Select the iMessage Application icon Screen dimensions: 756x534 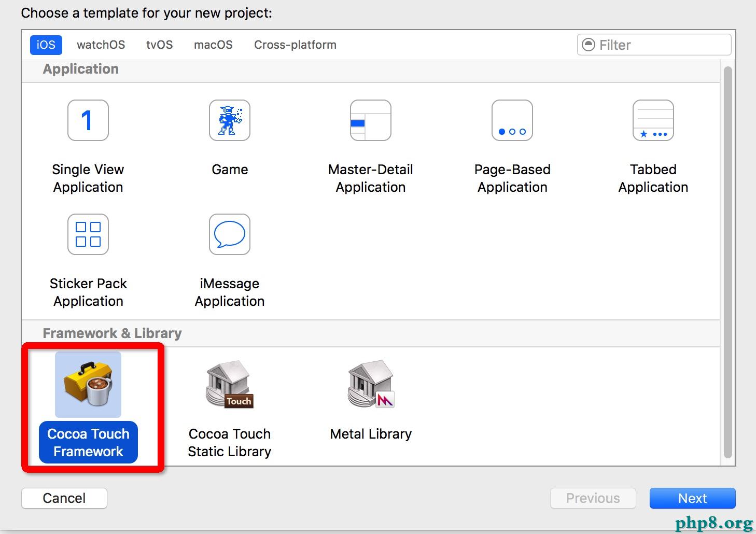[230, 234]
